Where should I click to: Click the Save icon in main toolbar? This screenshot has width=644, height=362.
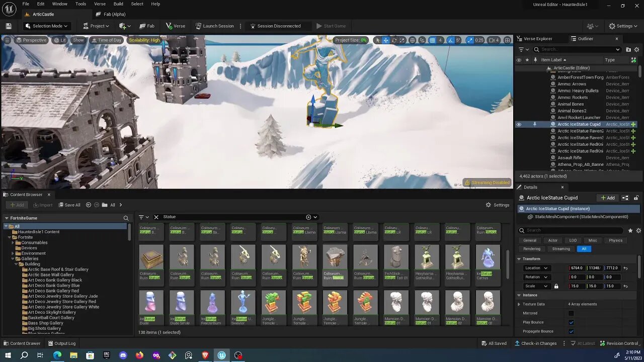9,26
